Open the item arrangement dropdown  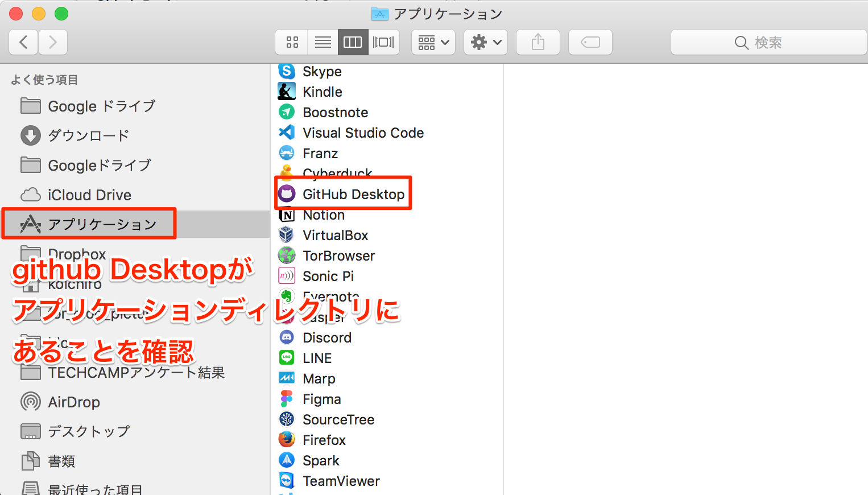(x=433, y=42)
